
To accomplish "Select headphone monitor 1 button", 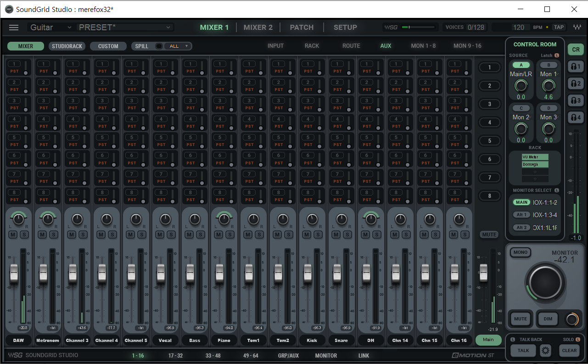I will click(576, 67).
